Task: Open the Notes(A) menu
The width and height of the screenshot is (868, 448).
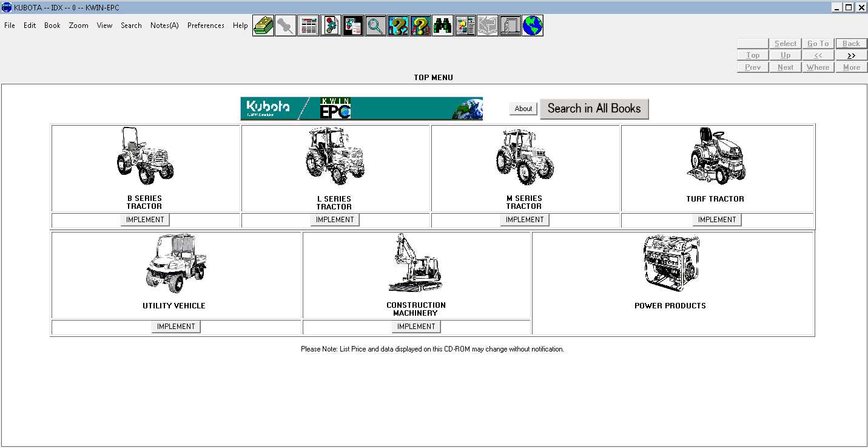Action: point(164,25)
